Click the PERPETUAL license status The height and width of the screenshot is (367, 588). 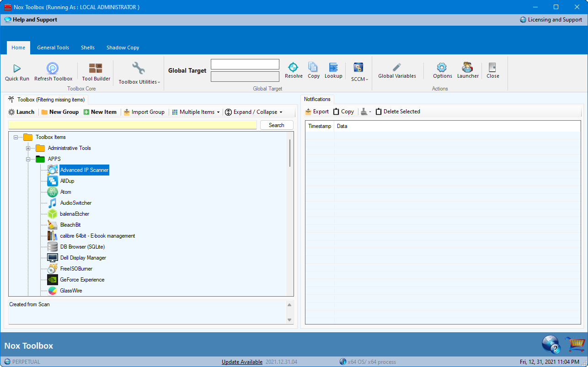point(22,362)
